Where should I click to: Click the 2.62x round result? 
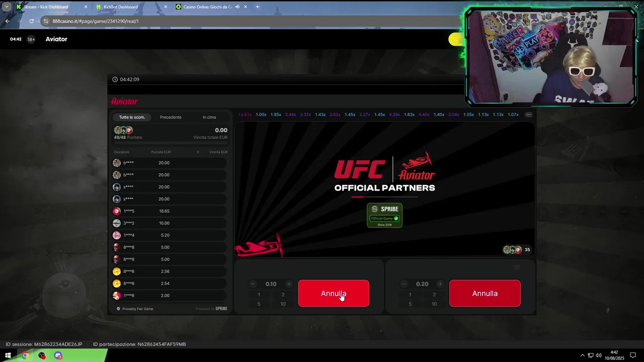(x=335, y=115)
